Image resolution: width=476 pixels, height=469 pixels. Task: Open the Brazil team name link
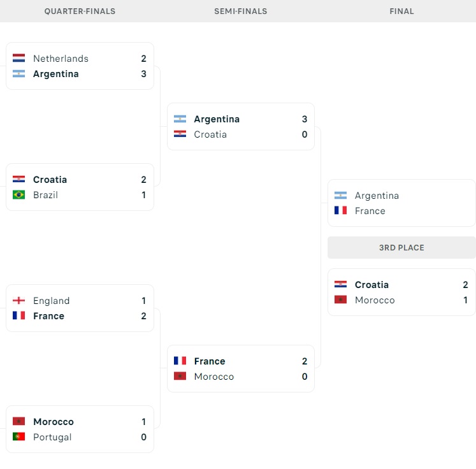tap(45, 195)
